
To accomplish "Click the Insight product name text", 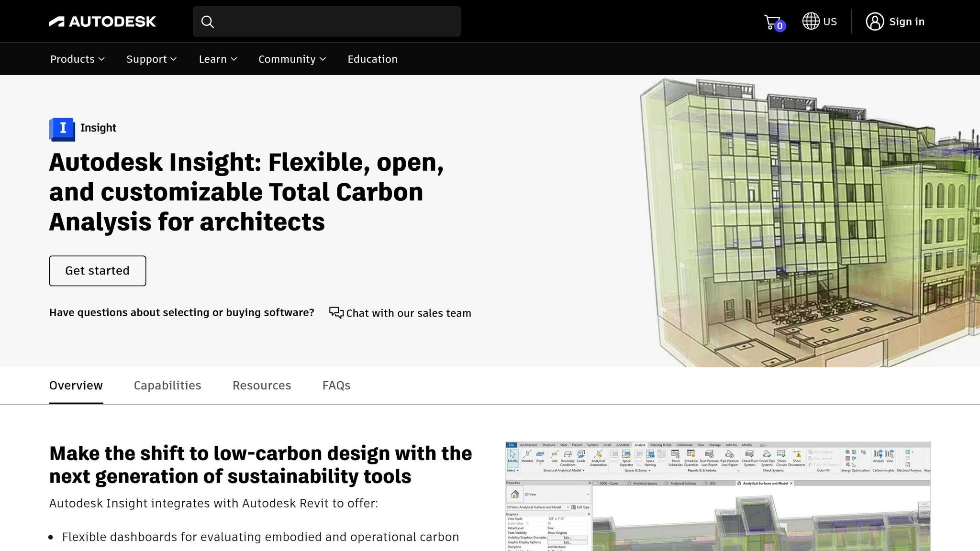I will pyautogui.click(x=98, y=128).
